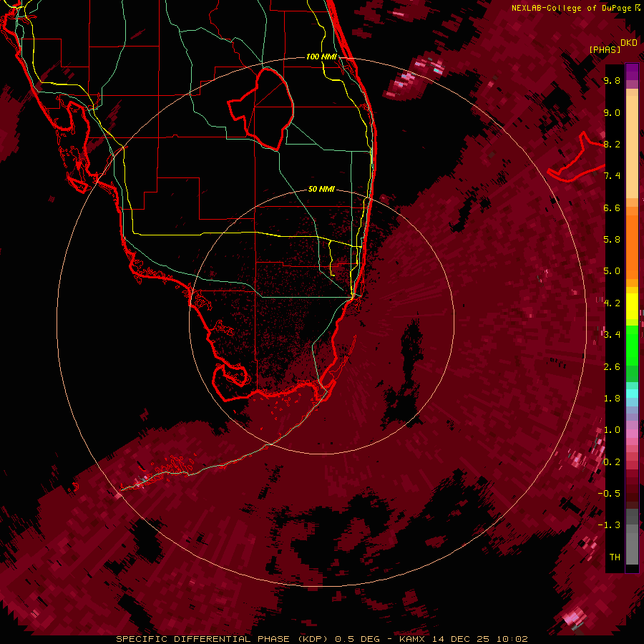
Task: Pick the purple swatch atop the color bar
Action: [632, 72]
